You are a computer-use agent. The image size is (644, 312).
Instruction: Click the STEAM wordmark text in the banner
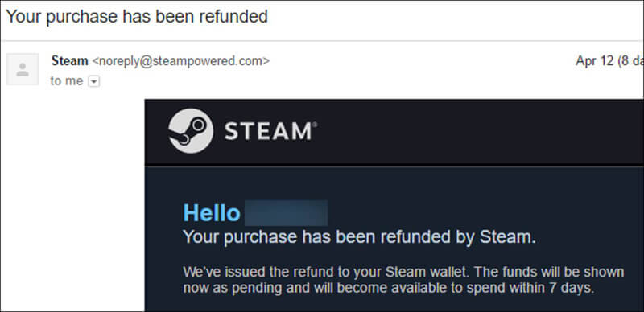tap(269, 131)
